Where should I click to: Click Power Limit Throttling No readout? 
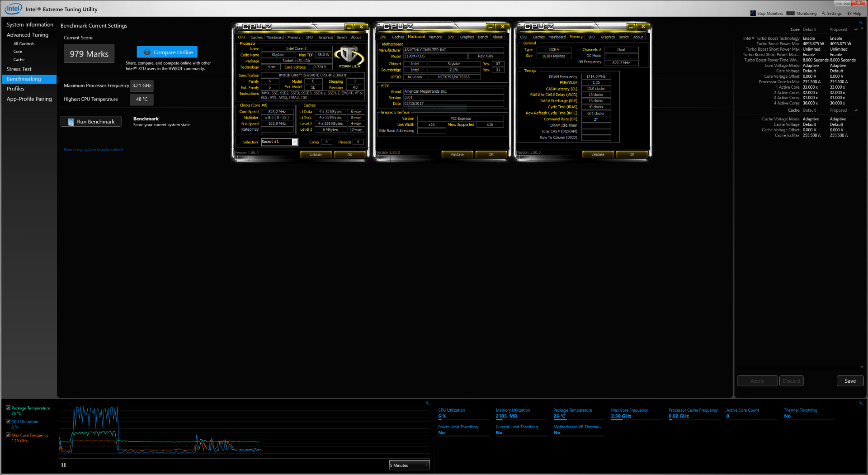[442, 433]
